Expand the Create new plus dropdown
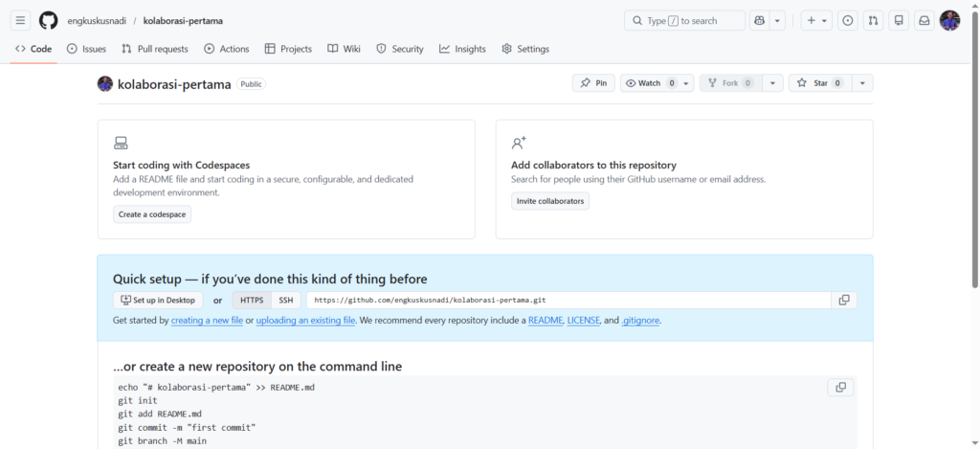Image resolution: width=980 pixels, height=449 pixels. point(816,20)
